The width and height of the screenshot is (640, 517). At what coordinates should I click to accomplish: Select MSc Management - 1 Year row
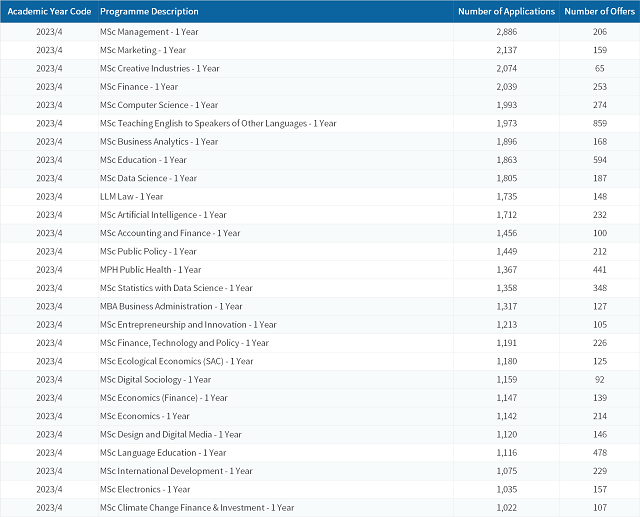[320, 32]
